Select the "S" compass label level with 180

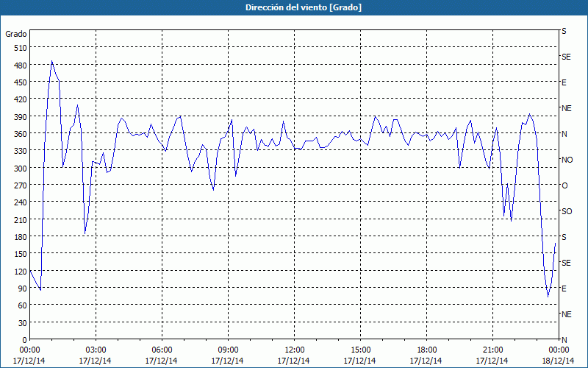point(564,237)
